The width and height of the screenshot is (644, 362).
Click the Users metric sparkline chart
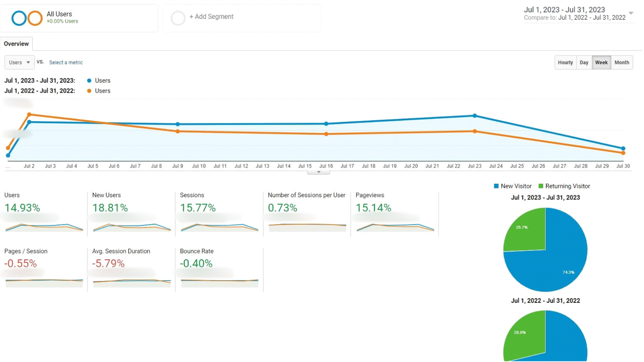[44, 227]
